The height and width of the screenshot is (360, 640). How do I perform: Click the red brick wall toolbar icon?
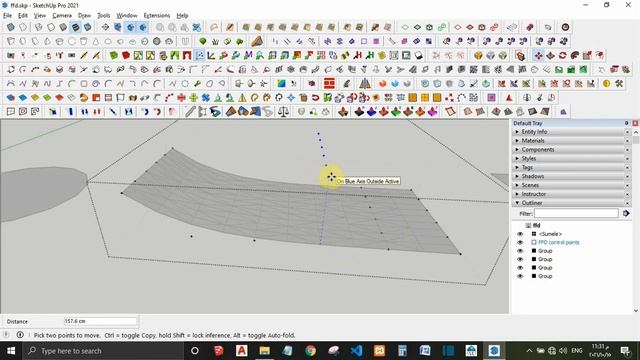(329, 84)
